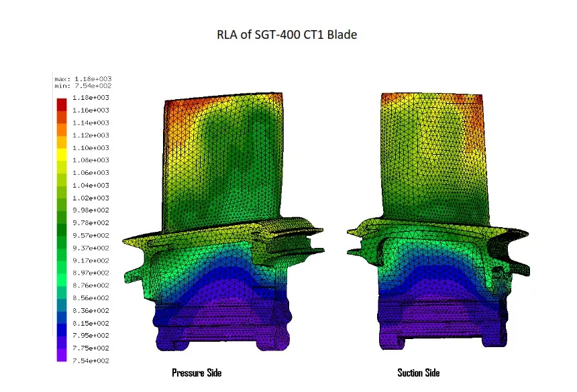Click the title 'RLA of SGT-400 CT1 Blade'
The height and width of the screenshot is (392, 577).
pyautogui.click(x=286, y=35)
